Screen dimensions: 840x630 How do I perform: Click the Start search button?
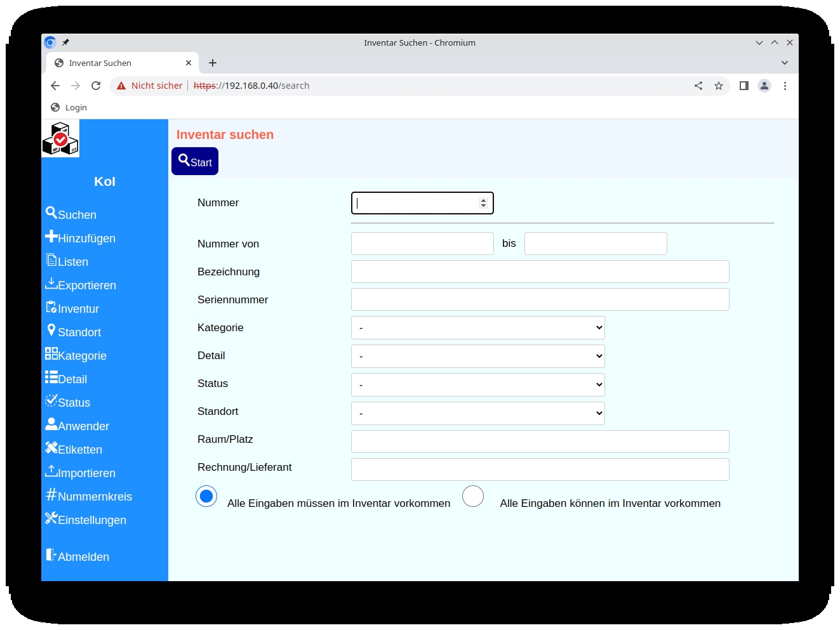(195, 161)
